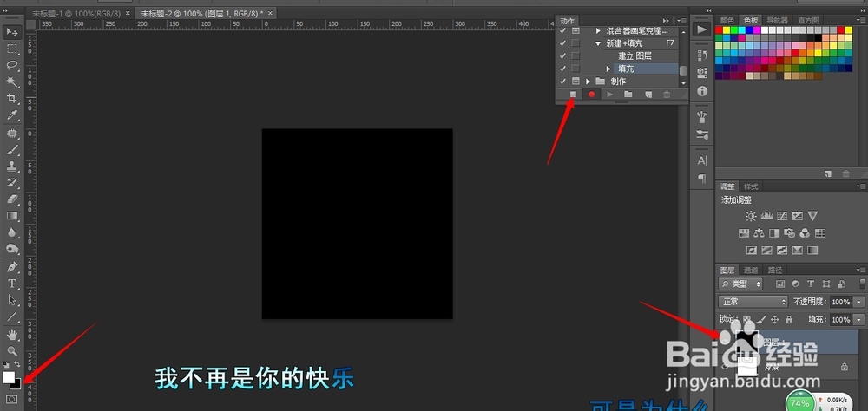Switch to the 路径 panel tab

click(x=775, y=270)
